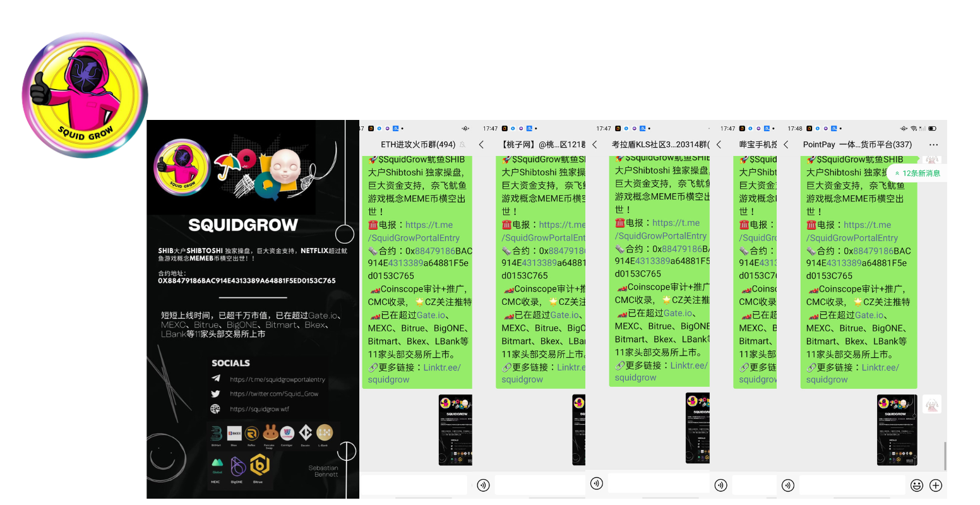Tap voice input icon in 桃子网 chat

484,485
